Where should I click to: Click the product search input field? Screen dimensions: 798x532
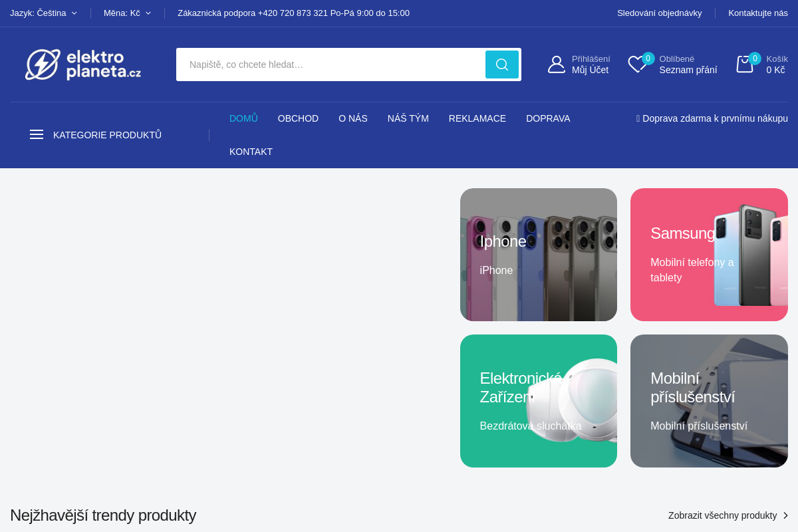[x=331, y=65]
